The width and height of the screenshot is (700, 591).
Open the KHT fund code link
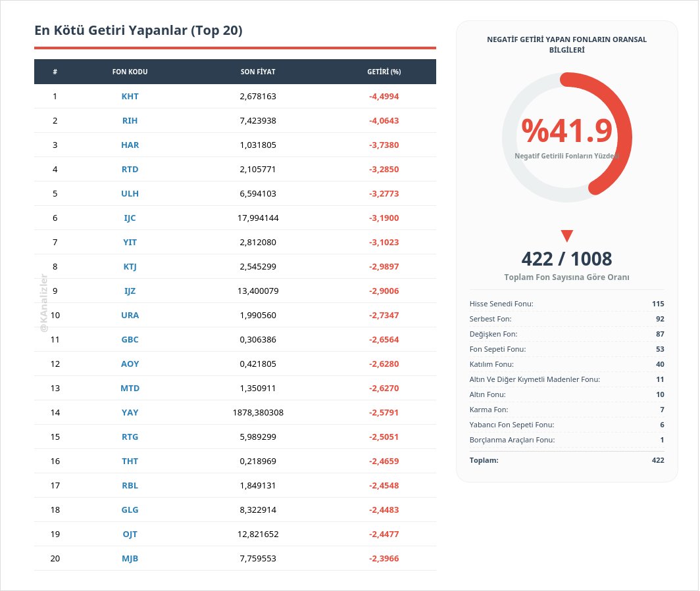(x=130, y=97)
